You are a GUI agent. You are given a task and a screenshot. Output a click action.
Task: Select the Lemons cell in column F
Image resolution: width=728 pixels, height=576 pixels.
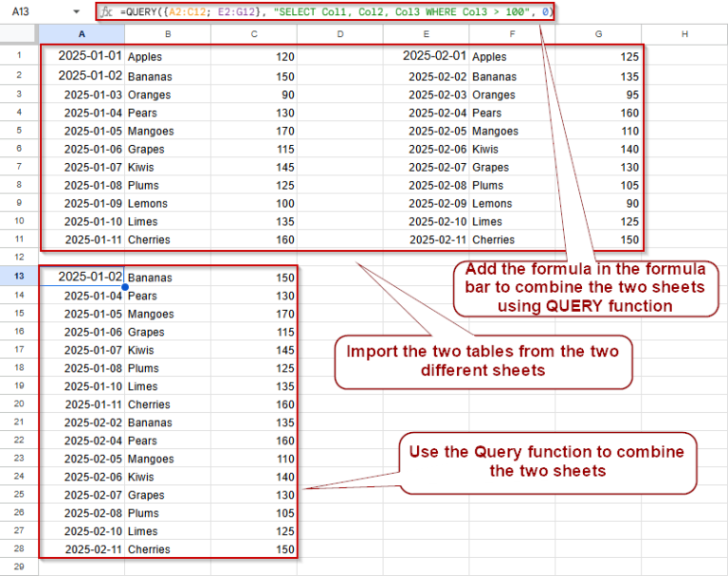pyautogui.click(x=512, y=204)
